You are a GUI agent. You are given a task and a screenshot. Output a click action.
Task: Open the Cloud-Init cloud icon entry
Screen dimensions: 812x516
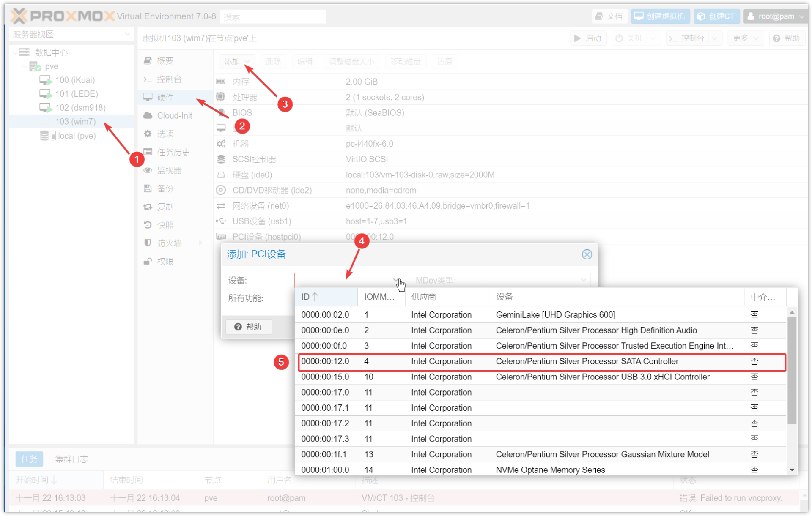(x=148, y=115)
